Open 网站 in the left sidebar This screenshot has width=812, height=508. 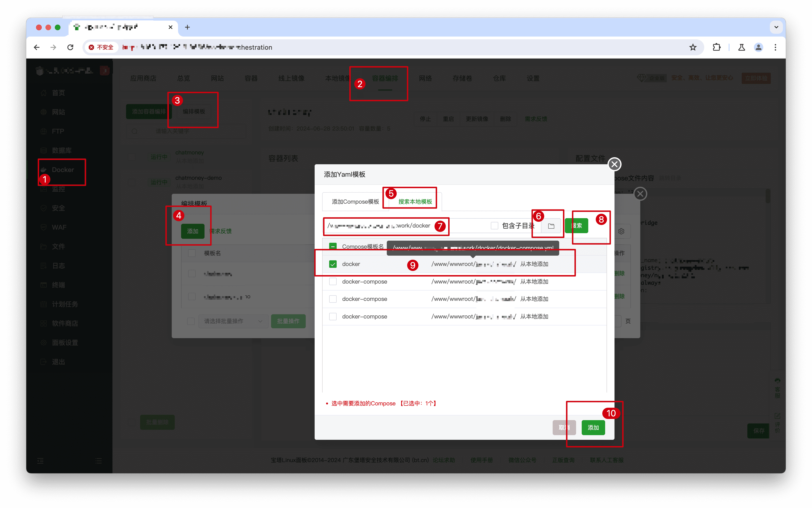coord(58,112)
